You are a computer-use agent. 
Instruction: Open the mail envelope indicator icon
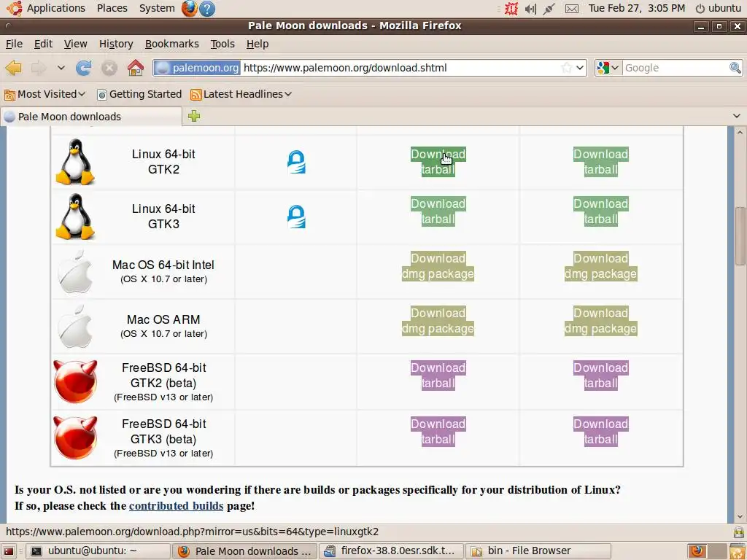[x=572, y=9]
